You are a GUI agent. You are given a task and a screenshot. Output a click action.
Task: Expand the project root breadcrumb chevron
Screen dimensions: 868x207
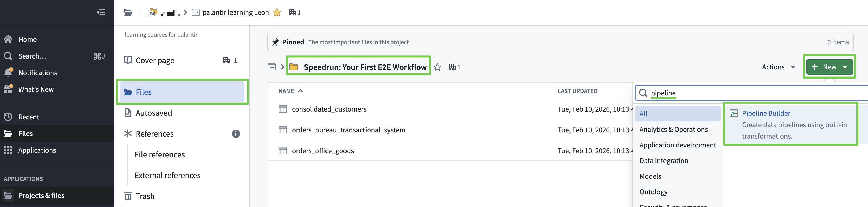282,67
